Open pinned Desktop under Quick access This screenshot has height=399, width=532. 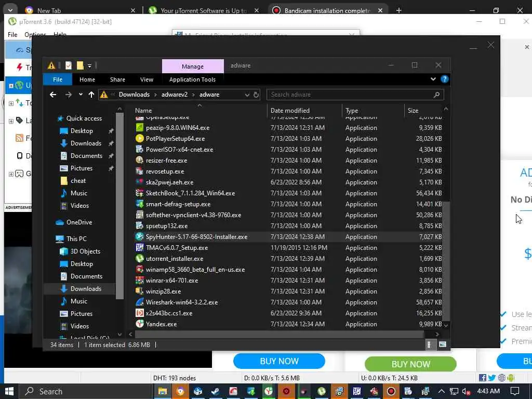(x=82, y=130)
